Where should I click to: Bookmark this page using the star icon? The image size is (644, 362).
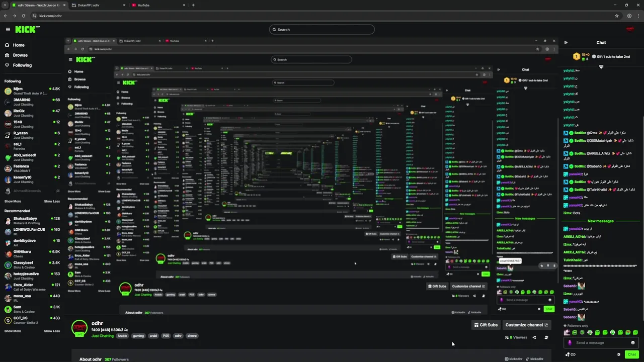[617, 16]
